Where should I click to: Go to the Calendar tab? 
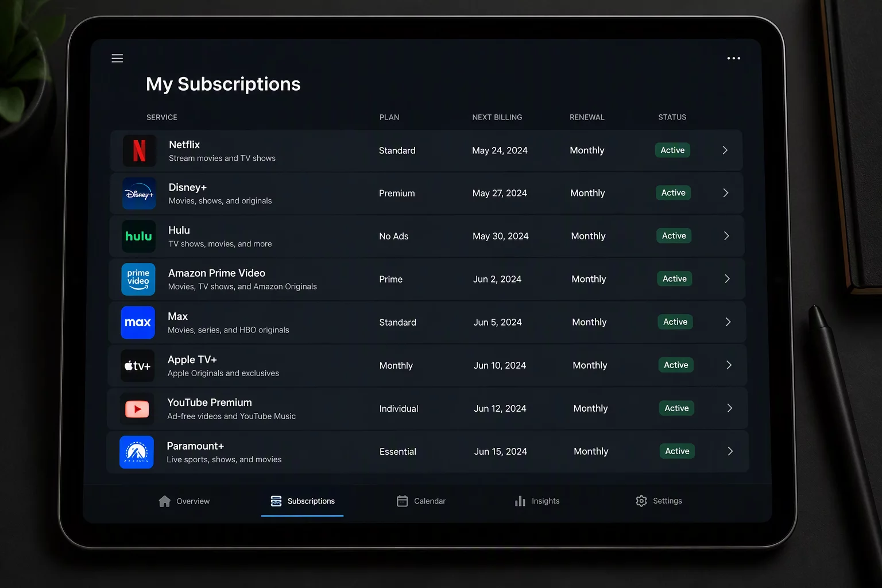pyautogui.click(x=421, y=501)
